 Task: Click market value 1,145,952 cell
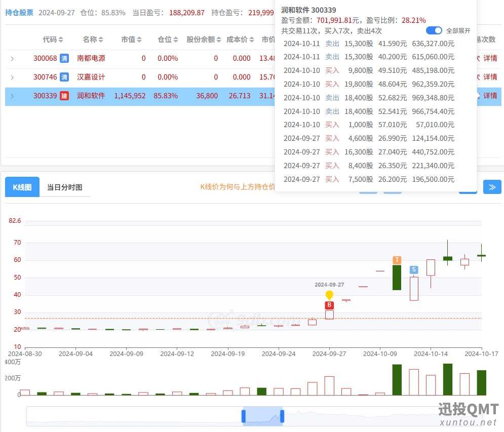pyautogui.click(x=130, y=96)
